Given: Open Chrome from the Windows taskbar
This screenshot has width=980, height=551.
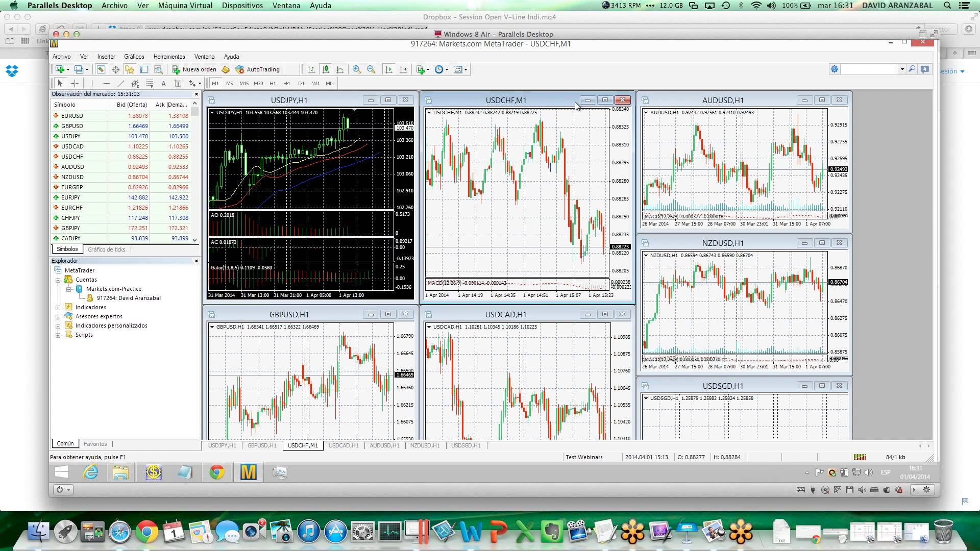Looking at the screenshot, I should (217, 472).
